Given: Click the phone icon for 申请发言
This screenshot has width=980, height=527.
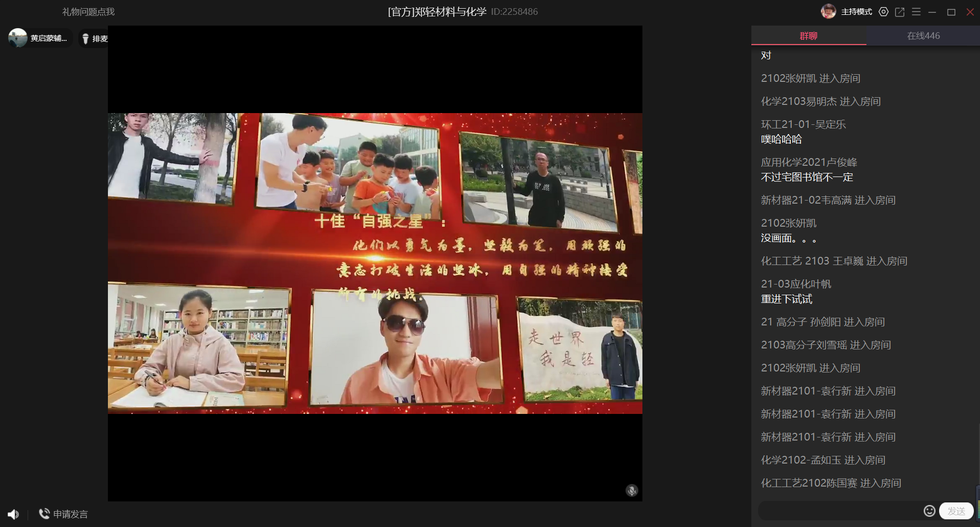Looking at the screenshot, I should (44, 514).
